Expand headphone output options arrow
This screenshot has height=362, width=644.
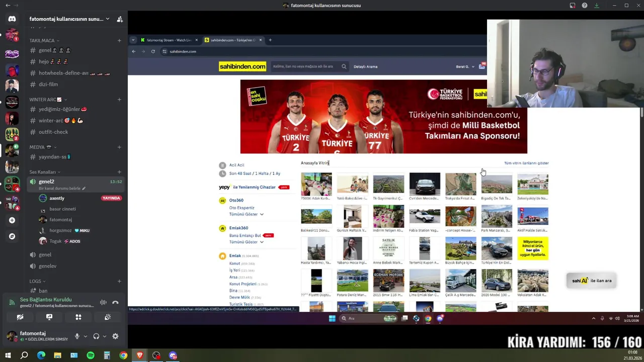pyautogui.click(x=104, y=336)
